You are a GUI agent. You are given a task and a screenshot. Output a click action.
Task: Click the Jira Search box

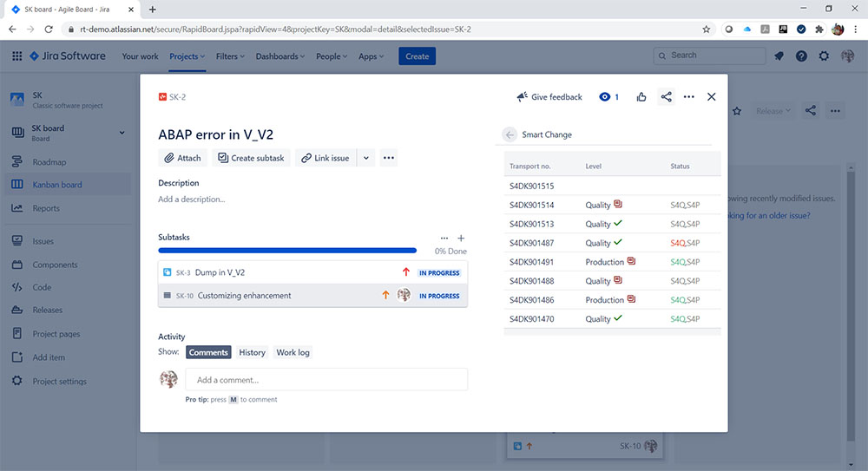coord(710,56)
